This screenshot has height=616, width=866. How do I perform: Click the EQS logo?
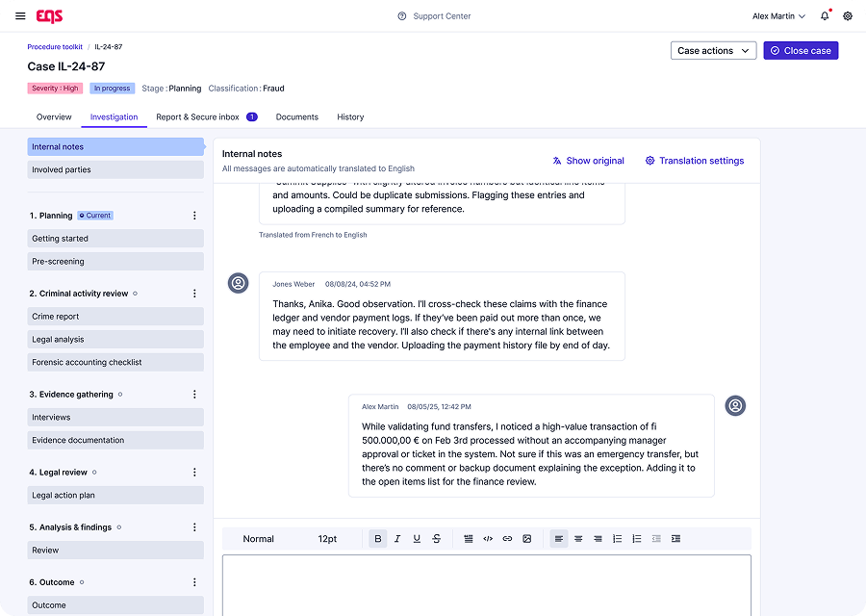[50, 16]
